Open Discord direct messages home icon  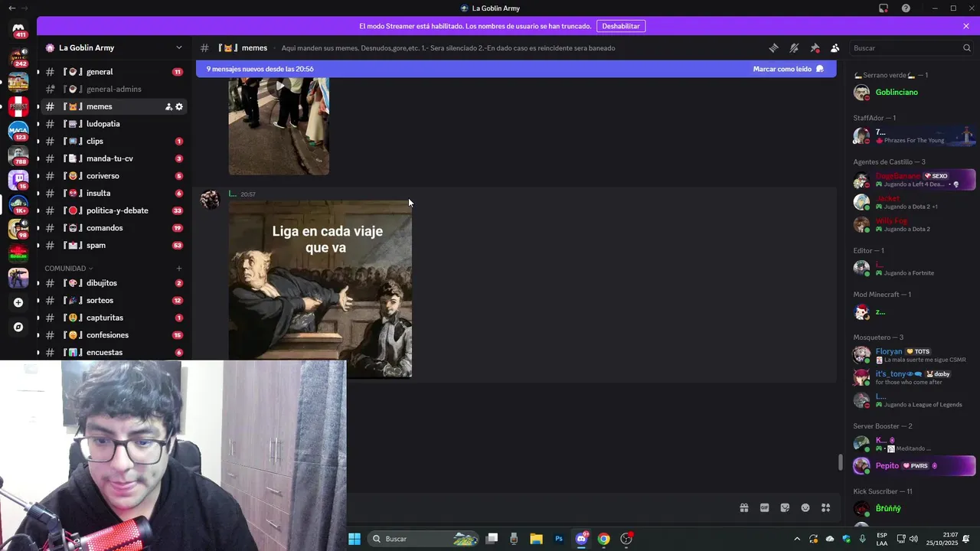18,29
